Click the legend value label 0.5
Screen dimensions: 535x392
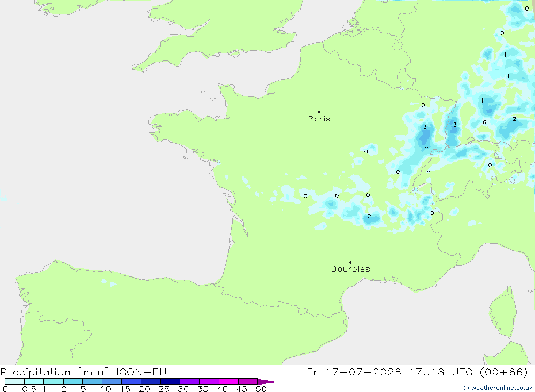coord(29,389)
